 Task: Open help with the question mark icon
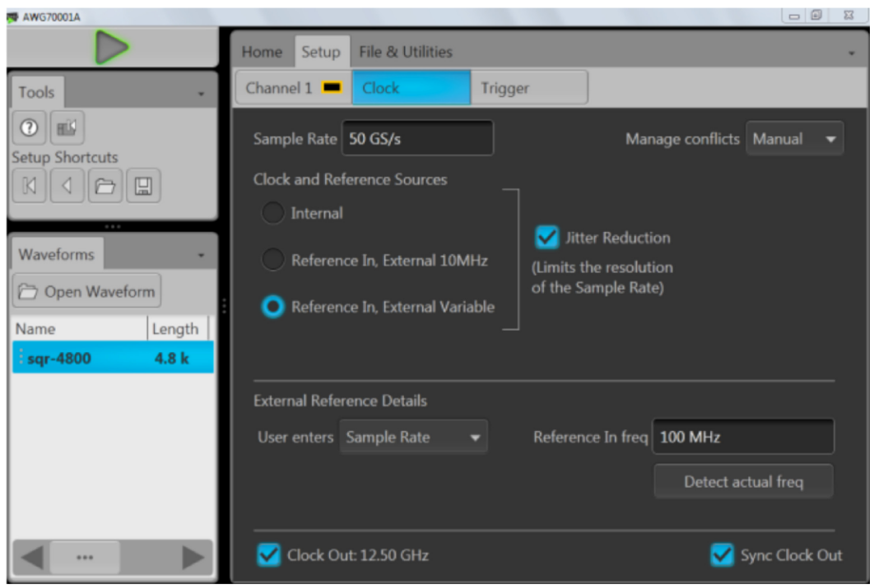pyautogui.click(x=29, y=128)
